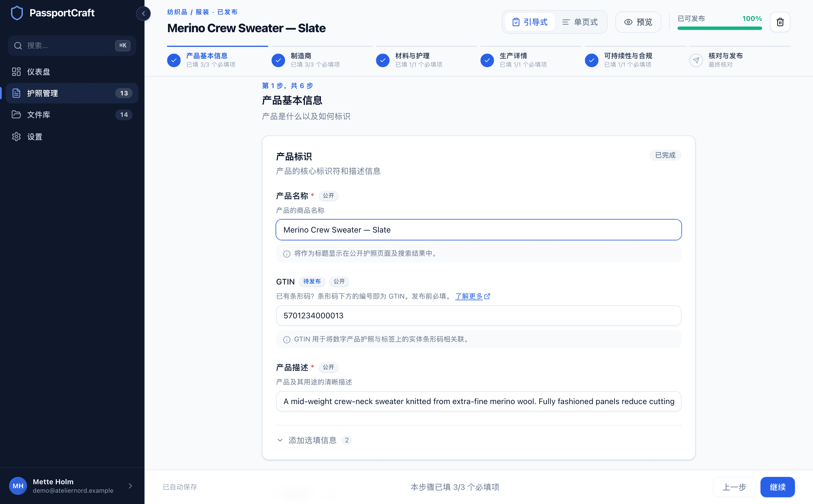Image resolution: width=813 pixels, height=504 pixels.
Task: Go to 产品基本信息 step
Action: tap(217, 60)
